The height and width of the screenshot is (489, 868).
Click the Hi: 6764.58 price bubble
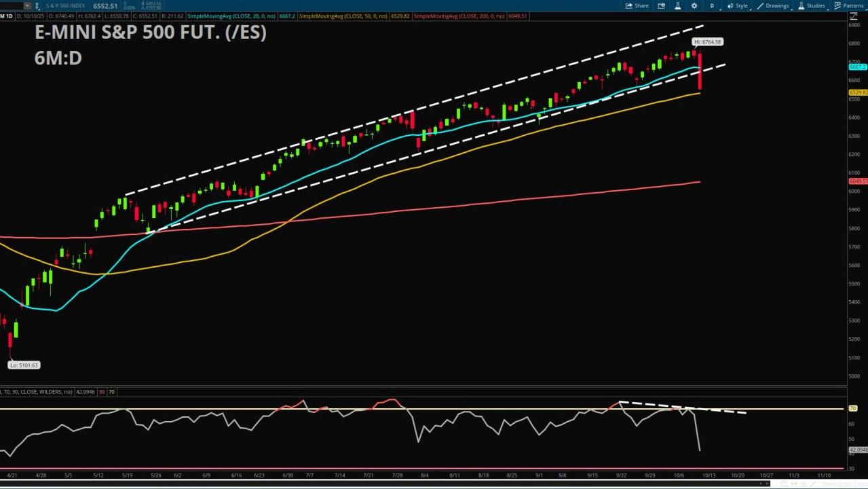click(707, 42)
